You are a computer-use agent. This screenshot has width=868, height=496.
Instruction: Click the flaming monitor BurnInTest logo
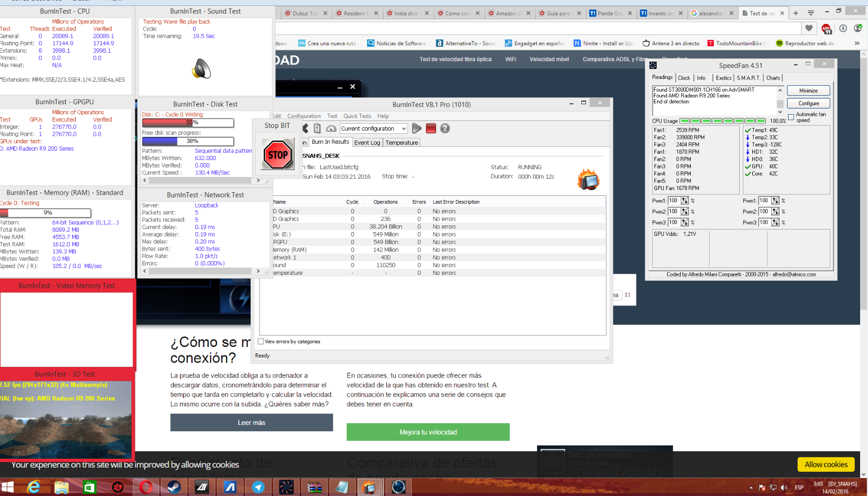point(589,180)
